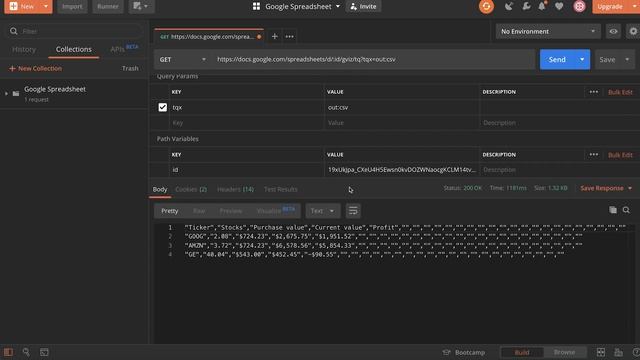The height and width of the screenshot is (360, 640).
Task: Open the Save dropdown arrow
Action: click(x=627, y=60)
